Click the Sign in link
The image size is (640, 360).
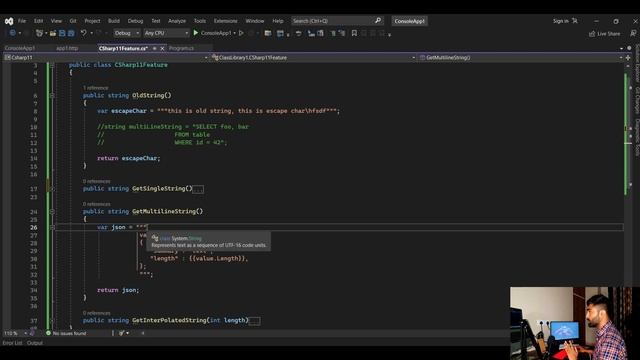pyautogui.click(x=560, y=21)
